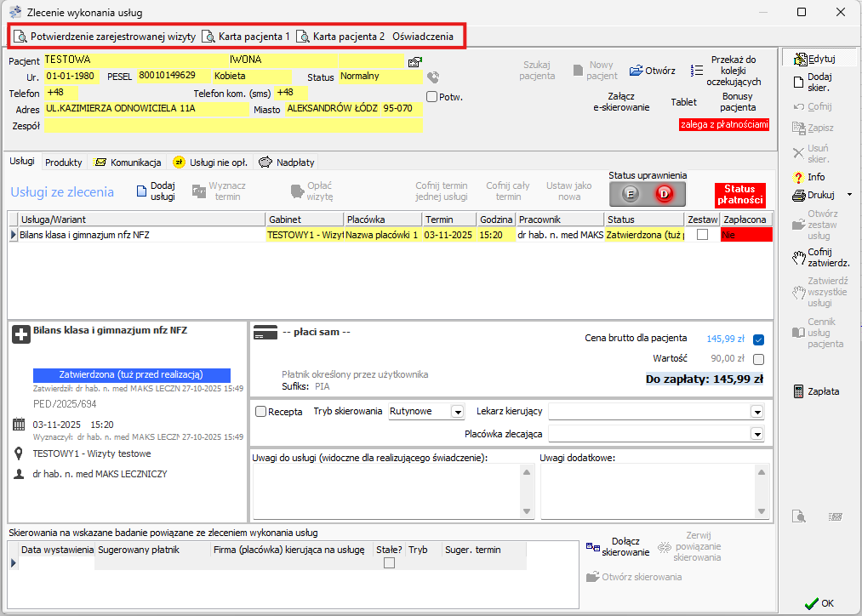This screenshot has height=616, width=862.
Task: Click Cofnij zatwierdz. hand icon
Action: tap(798, 257)
